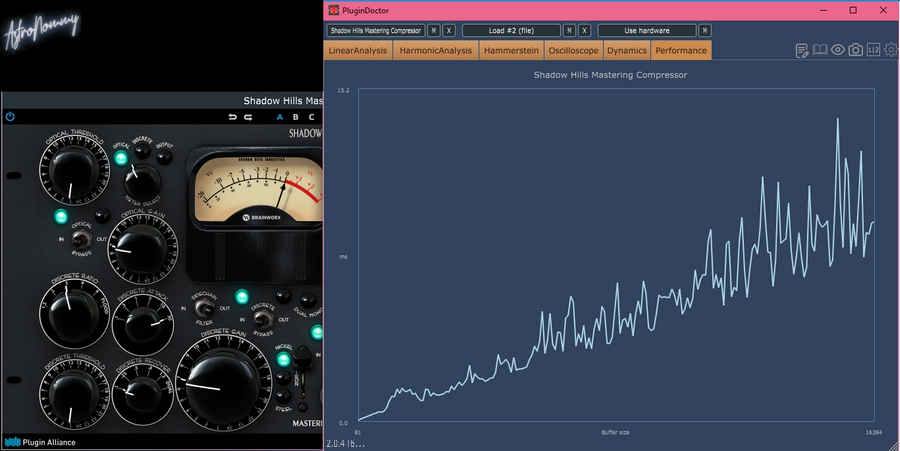Open the notes editor icon in PluginDoctor
The height and width of the screenshot is (451, 900).
[802, 50]
